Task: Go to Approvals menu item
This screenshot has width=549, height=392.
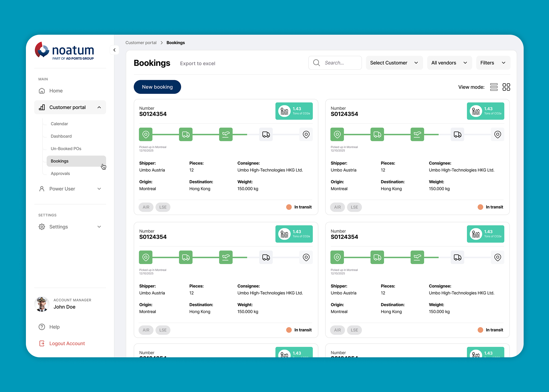Action: (60, 173)
